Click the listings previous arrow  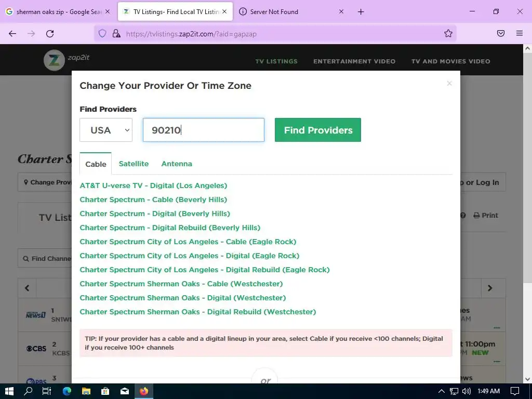tap(27, 288)
